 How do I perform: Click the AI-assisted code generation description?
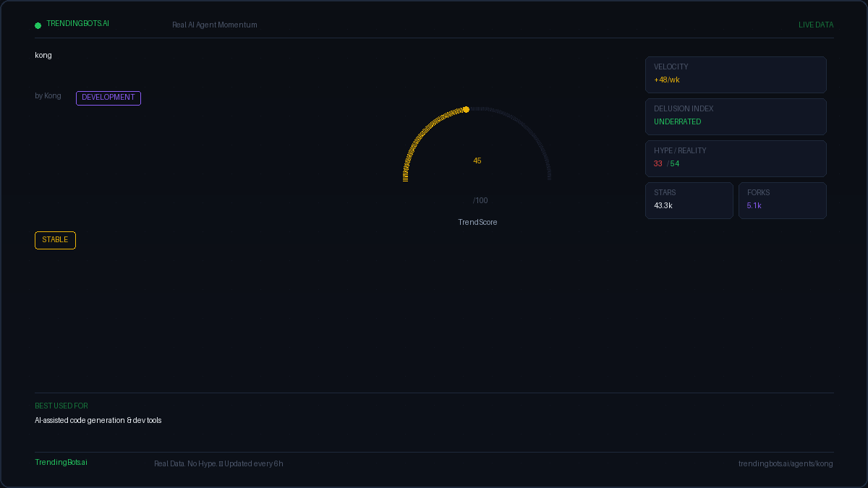(98, 420)
